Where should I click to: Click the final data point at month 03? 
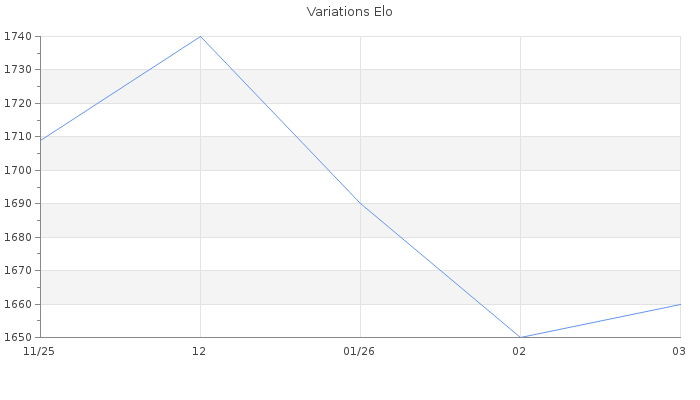click(x=679, y=304)
